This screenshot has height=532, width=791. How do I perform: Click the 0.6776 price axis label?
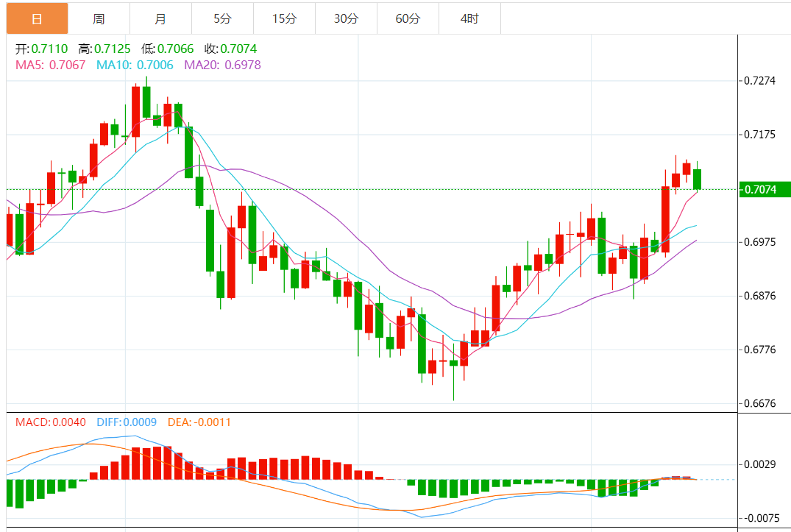[759, 350]
